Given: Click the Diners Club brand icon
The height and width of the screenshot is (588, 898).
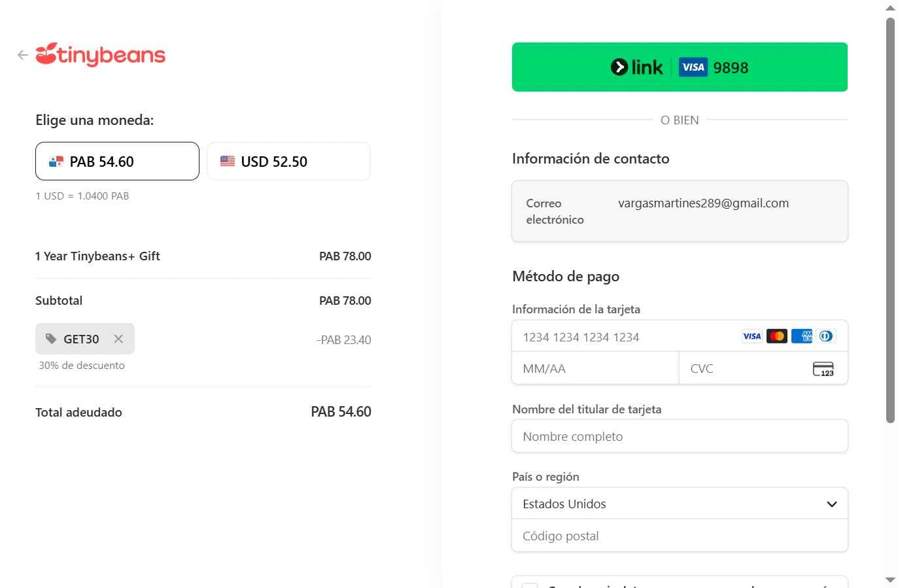Looking at the screenshot, I should [x=826, y=336].
